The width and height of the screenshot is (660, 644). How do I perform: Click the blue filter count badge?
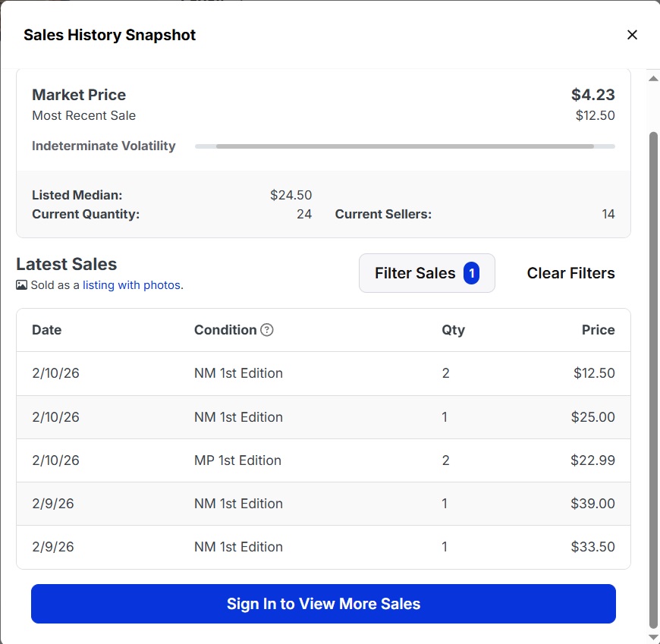(471, 273)
